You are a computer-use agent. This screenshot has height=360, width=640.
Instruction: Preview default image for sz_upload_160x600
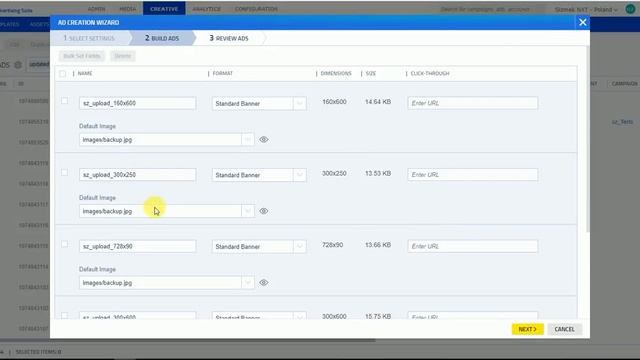pyautogui.click(x=264, y=140)
